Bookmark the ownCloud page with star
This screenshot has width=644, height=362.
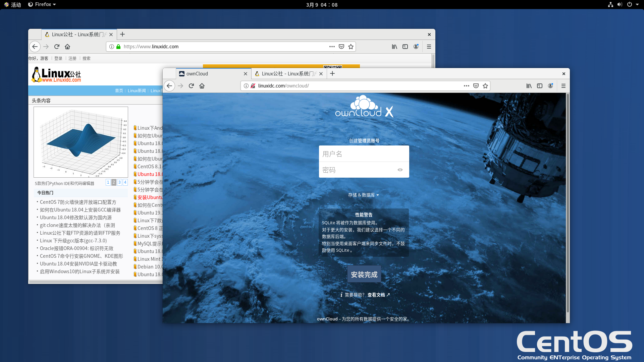(x=485, y=86)
